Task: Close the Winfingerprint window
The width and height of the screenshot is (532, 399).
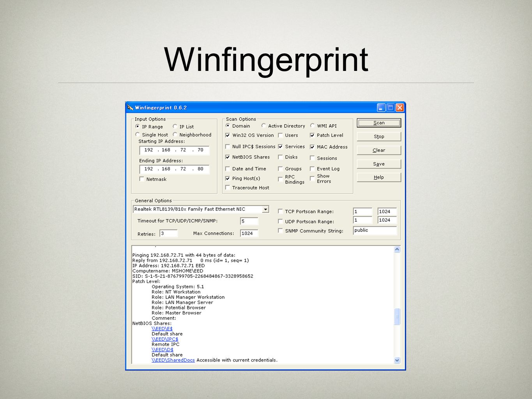Action: click(x=399, y=108)
